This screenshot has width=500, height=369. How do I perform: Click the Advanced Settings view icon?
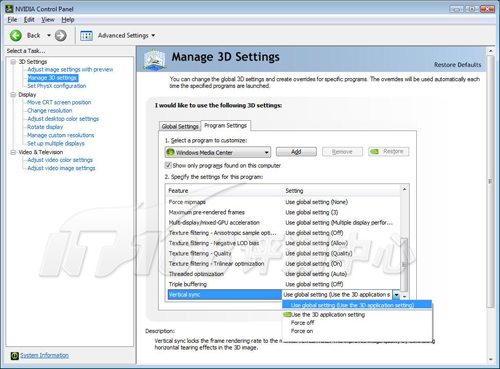coord(86,35)
